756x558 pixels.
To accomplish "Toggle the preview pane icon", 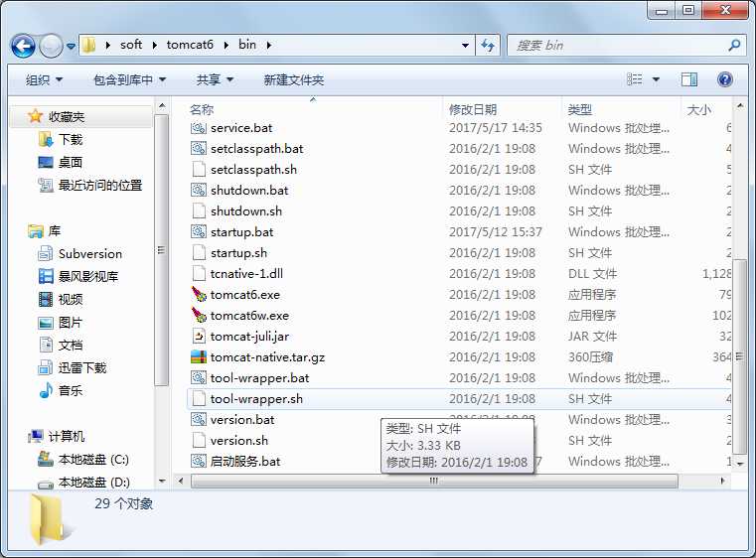I will click(689, 79).
